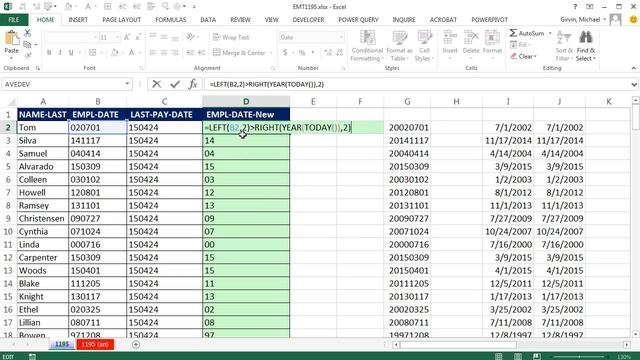Viewport: 640px width, 360px height.
Task: Collapse the ribbon chevron
Action: click(x=633, y=68)
